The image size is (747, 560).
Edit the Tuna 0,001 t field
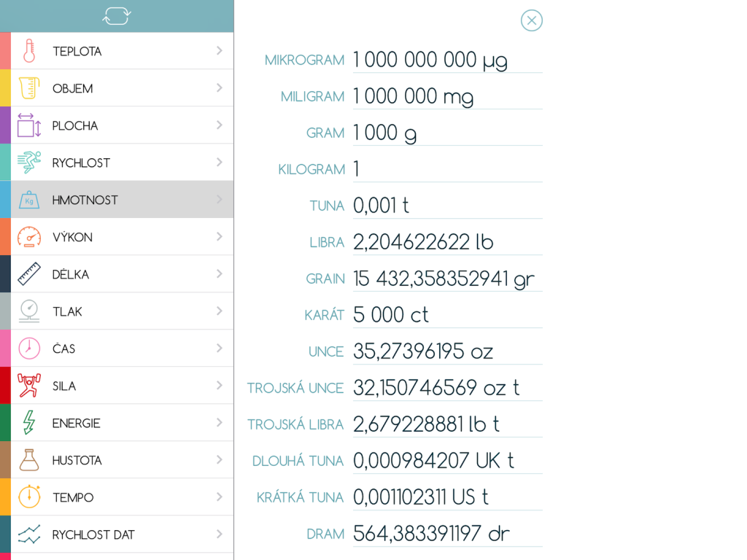click(447, 206)
